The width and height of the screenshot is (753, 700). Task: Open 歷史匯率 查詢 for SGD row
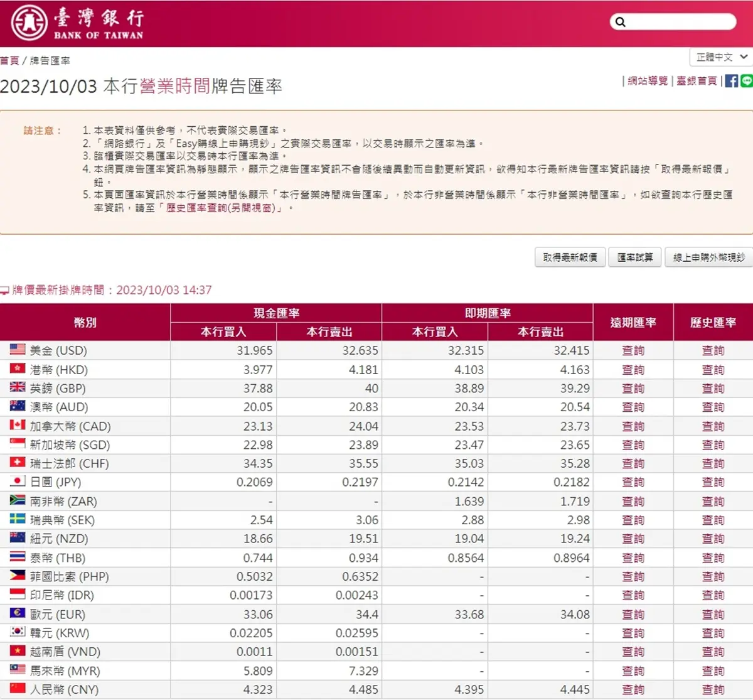click(713, 445)
